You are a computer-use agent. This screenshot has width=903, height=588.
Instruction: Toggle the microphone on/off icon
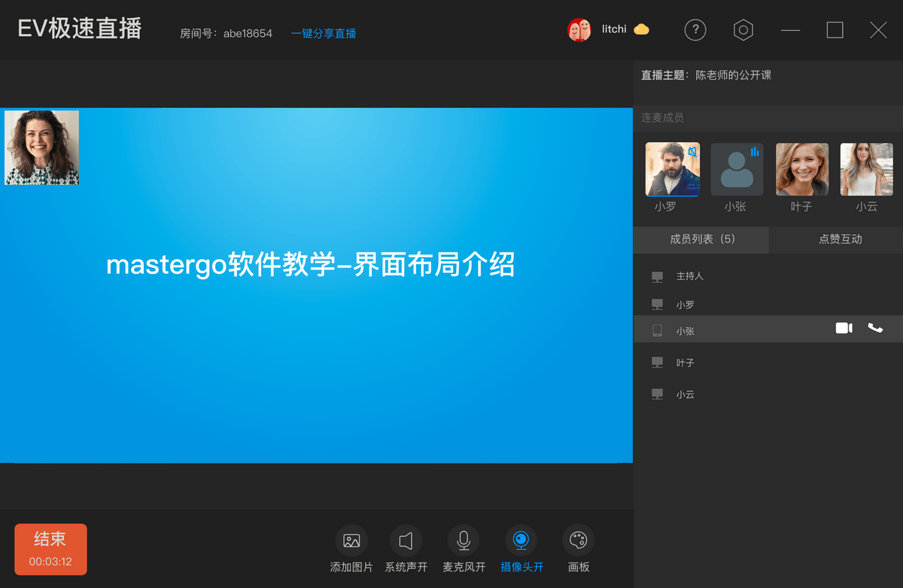464,541
